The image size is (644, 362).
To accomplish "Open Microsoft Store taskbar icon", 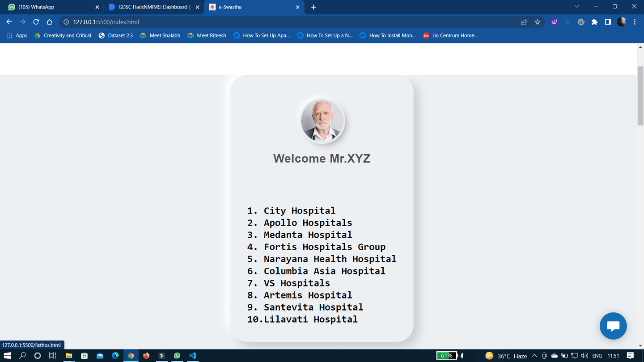I will click(84, 356).
